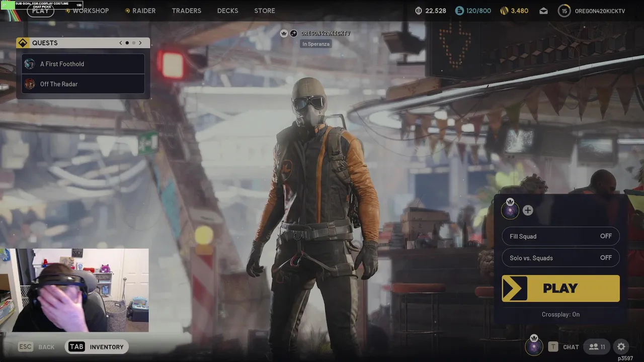Select the second quests page dot
Image resolution: width=644 pixels, height=362 pixels.
coord(134,43)
